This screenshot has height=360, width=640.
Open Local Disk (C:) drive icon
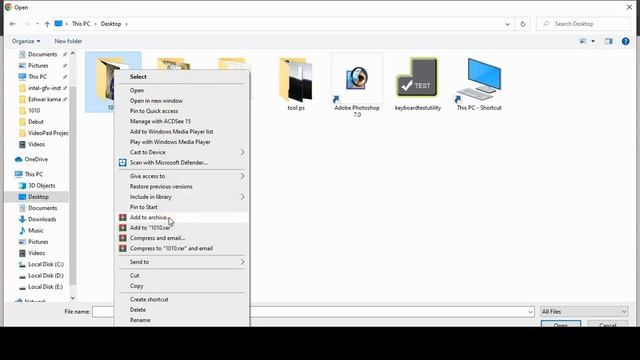[22, 264]
